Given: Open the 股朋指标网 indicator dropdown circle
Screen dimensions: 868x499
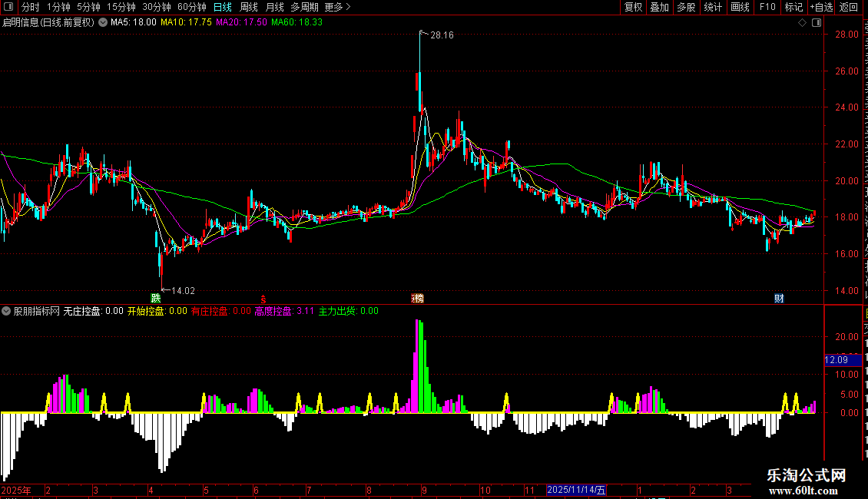Looking at the screenshot, I should (6, 311).
